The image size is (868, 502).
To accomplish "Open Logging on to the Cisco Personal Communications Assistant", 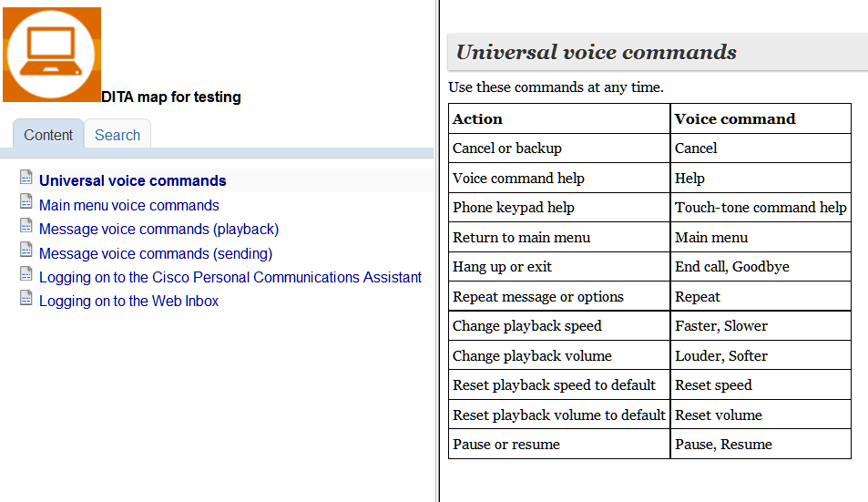I will point(230,277).
